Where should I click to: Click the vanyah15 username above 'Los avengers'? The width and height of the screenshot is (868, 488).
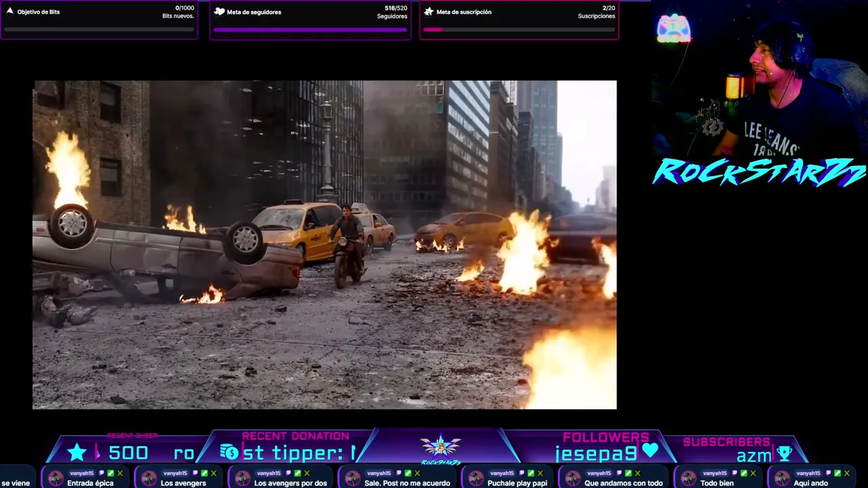point(175,473)
